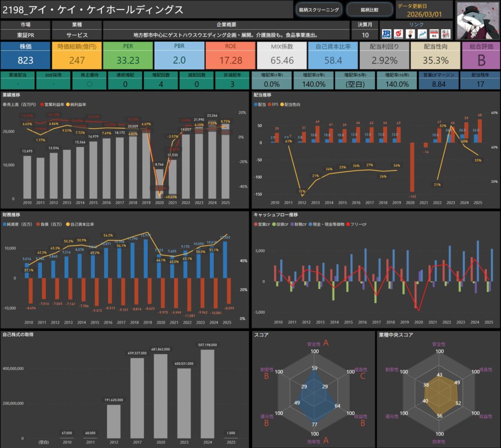Select 営業利益率 in the 業績推移 legend
Image resolution: width=501 pixels, height=448 pixels.
[x=43, y=105]
